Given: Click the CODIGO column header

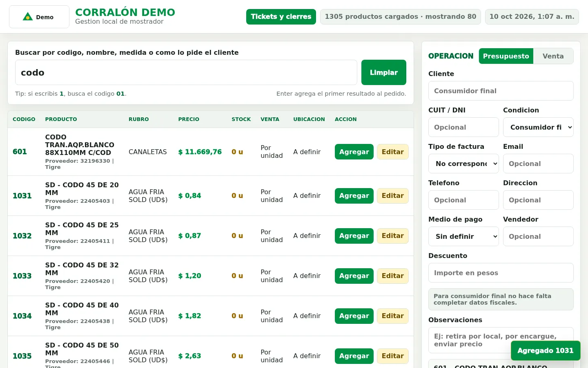Looking at the screenshot, I should (x=24, y=119).
